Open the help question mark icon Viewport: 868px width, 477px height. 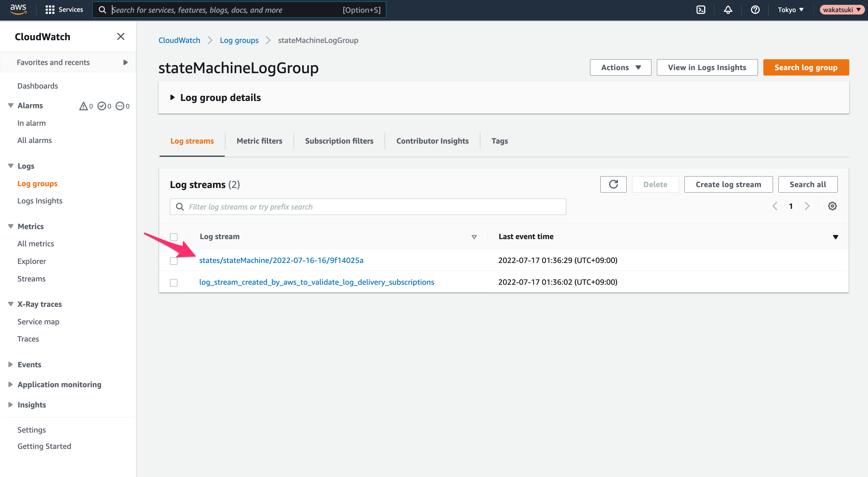pyautogui.click(x=755, y=10)
